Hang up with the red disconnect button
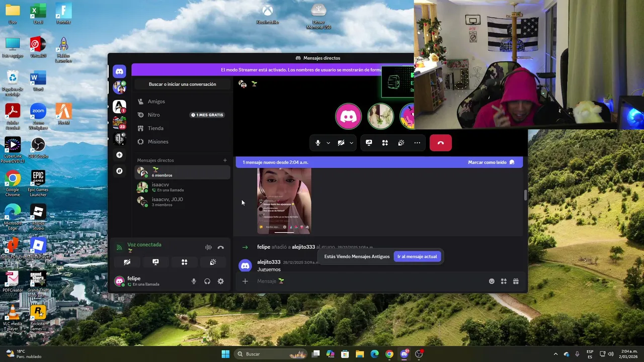The image size is (644, 362). 441,143
